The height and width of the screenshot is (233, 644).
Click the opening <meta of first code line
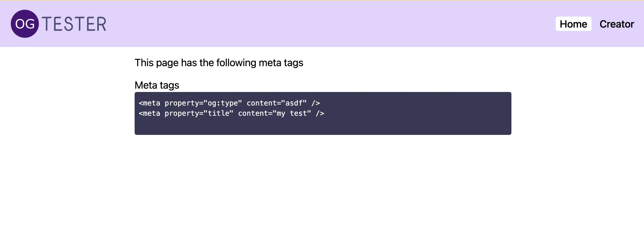(149, 103)
